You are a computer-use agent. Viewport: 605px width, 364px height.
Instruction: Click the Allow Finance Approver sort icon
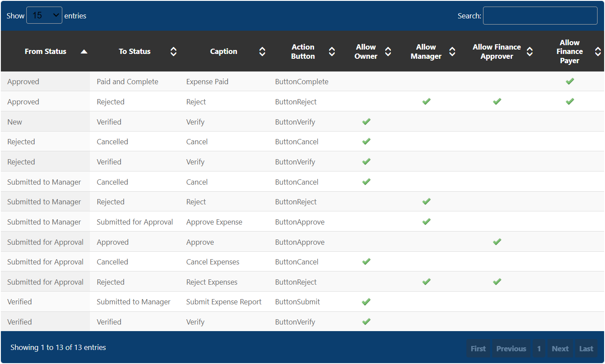530,52
